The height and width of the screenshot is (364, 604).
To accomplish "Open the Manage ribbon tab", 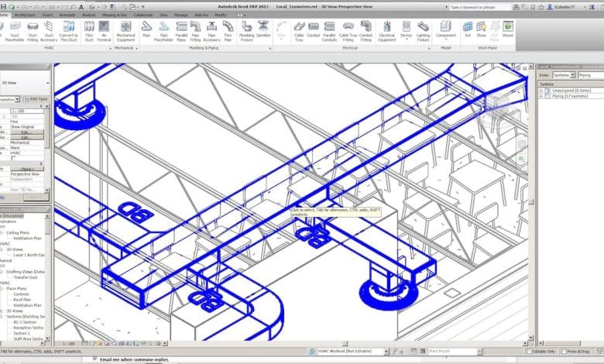I will 180,15.
